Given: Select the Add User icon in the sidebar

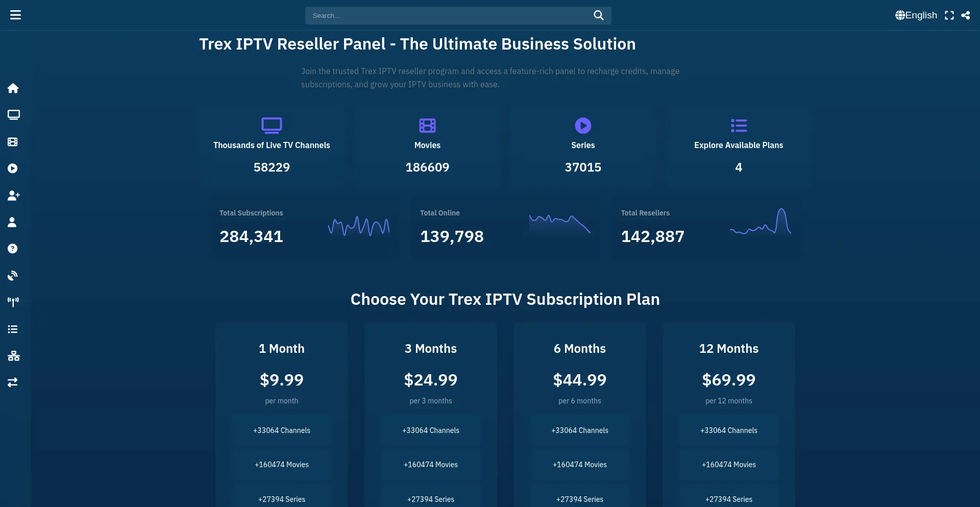Looking at the screenshot, I should pos(13,196).
